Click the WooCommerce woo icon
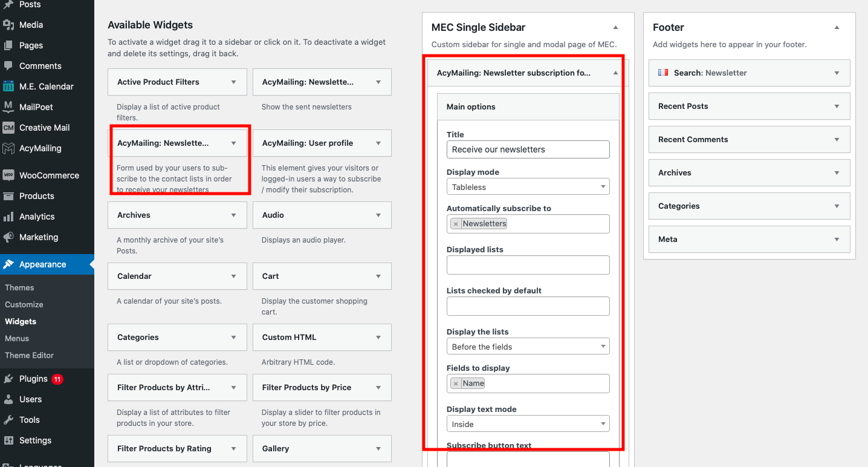 [8, 175]
